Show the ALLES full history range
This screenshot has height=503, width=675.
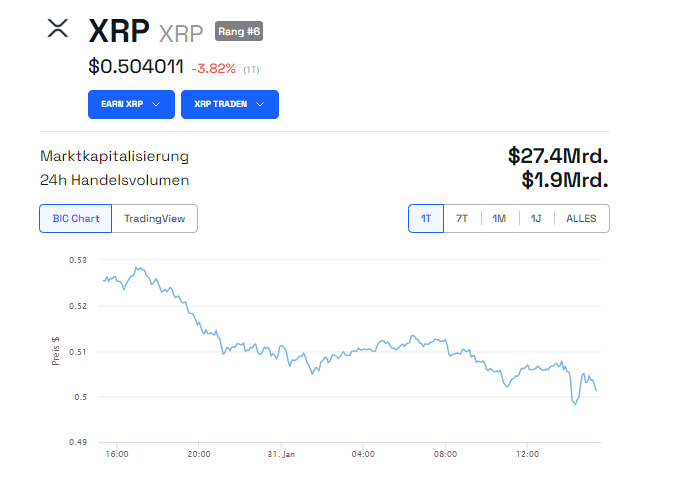581,218
